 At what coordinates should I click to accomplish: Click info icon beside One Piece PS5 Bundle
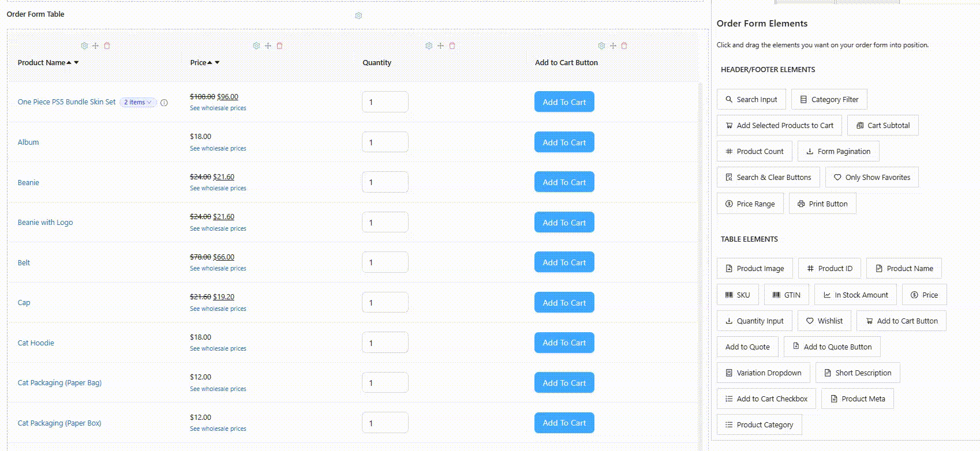[x=164, y=103]
